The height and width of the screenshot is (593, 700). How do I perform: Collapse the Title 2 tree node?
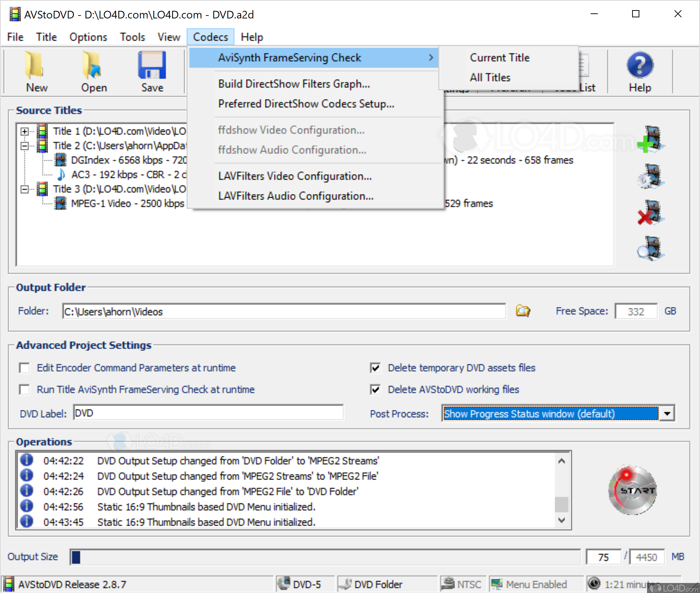point(25,146)
